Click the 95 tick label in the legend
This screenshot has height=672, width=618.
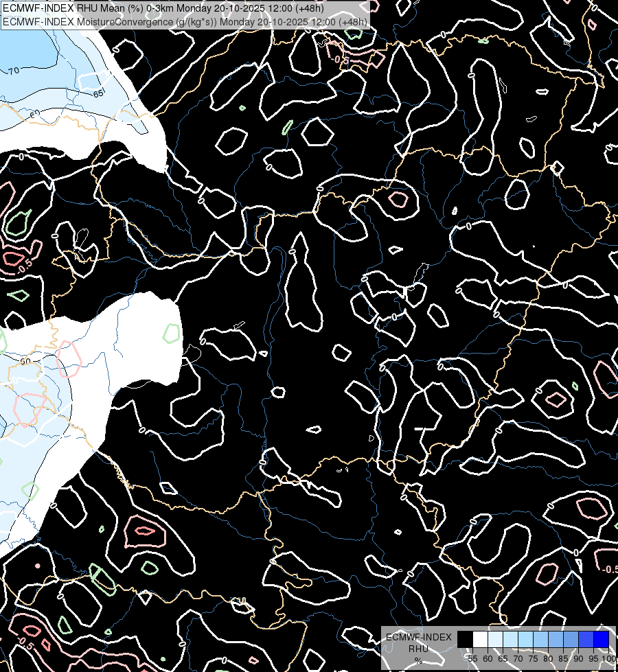pos(593,659)
